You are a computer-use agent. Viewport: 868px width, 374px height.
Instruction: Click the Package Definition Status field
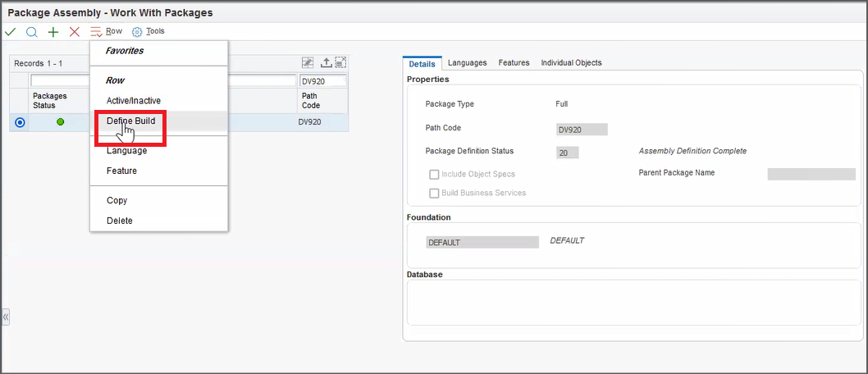pyautogui.click(x=568, y=153)
